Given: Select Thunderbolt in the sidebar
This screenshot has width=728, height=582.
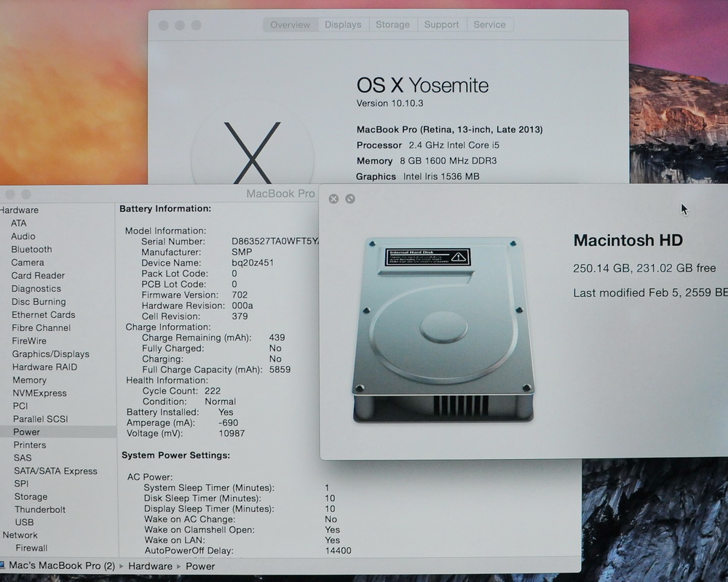Looking at the screenshot, I should coord(40,509).
